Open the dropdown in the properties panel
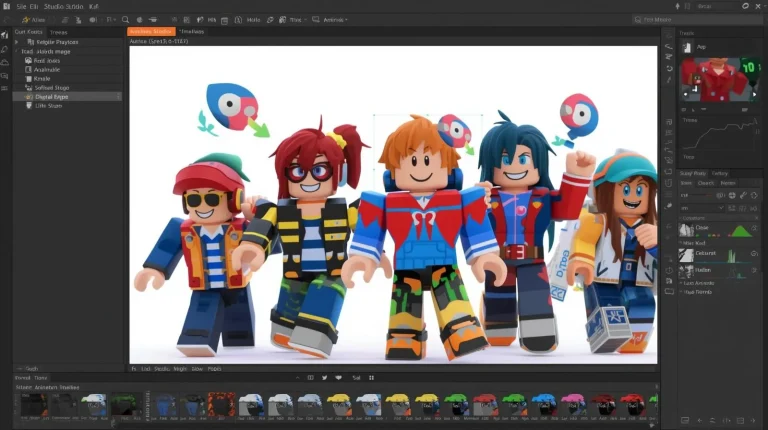 coord(702,208)
